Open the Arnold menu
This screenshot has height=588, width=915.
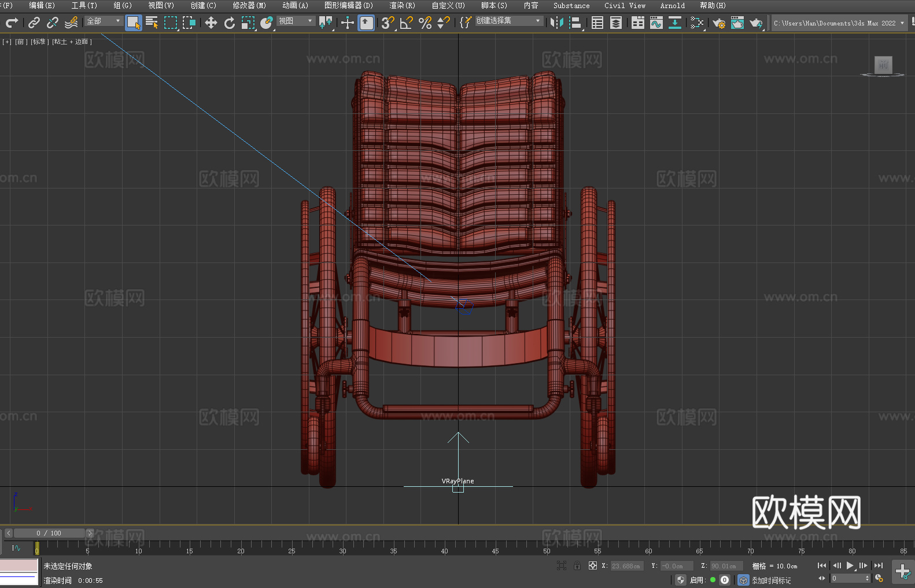[673, 6]
